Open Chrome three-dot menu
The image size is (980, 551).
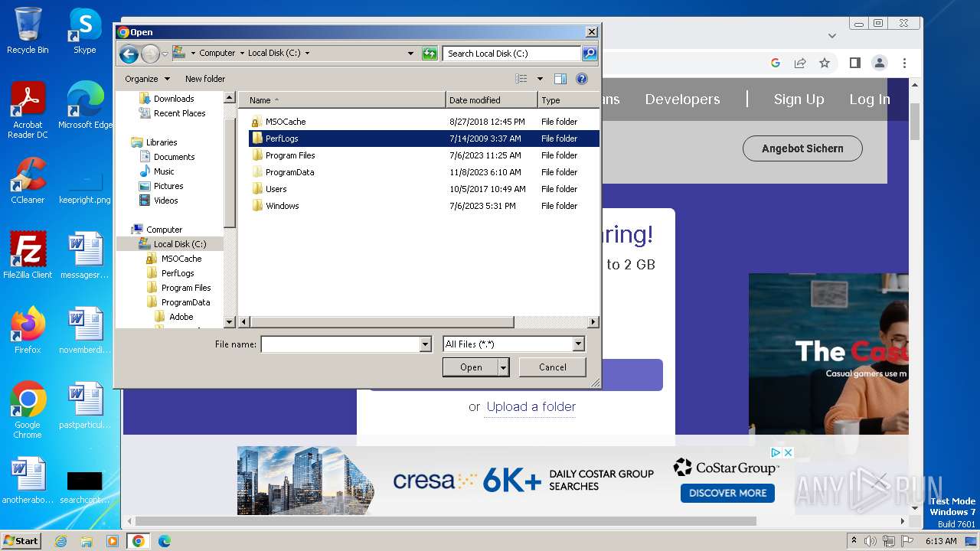pyautogui.click(x=904, y=63)
